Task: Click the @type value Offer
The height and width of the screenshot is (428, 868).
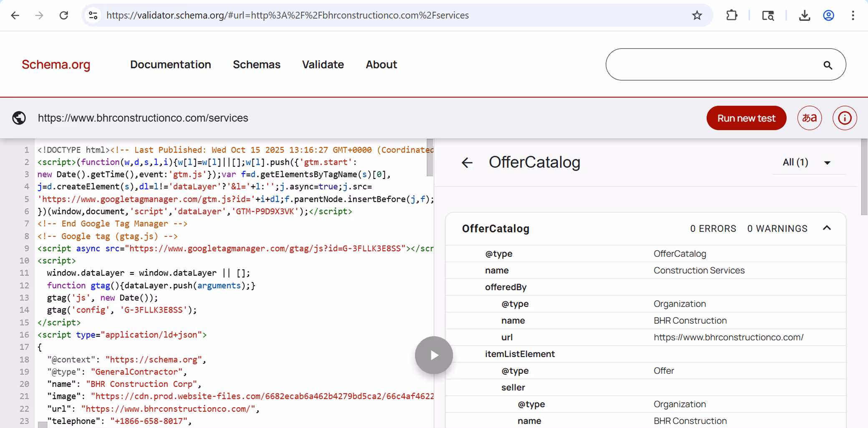Action: pos(664,371)
